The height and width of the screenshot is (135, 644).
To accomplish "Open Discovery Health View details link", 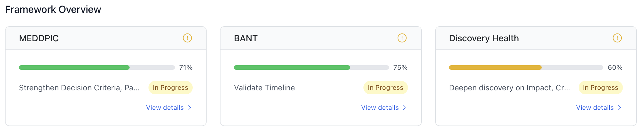I will click(x=595, y=108).
